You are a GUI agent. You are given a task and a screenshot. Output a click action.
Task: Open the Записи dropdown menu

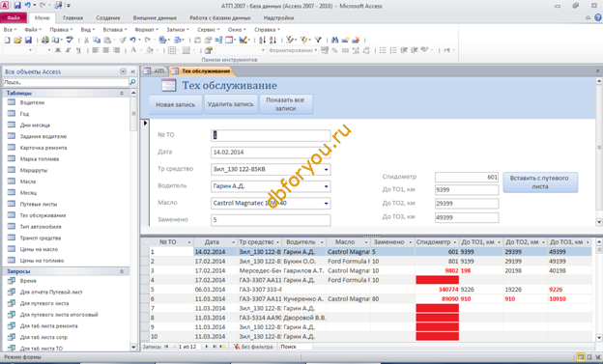pos(177,30)
